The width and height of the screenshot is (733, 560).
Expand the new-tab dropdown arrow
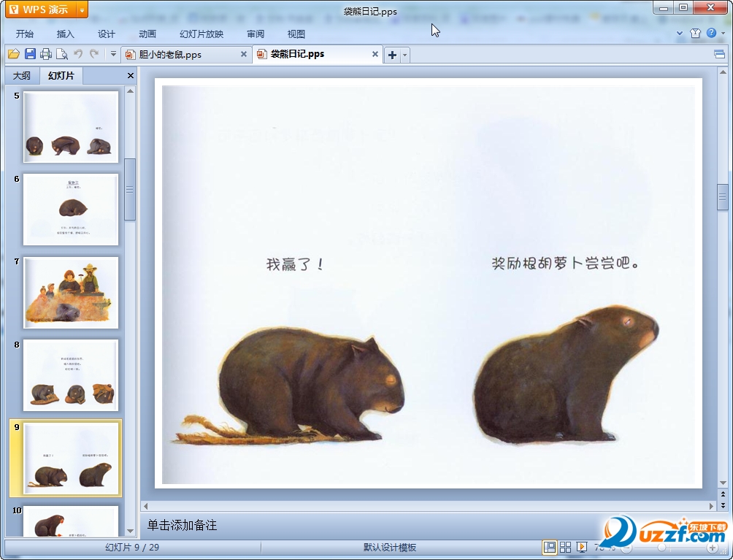click(x=405, y=55)
